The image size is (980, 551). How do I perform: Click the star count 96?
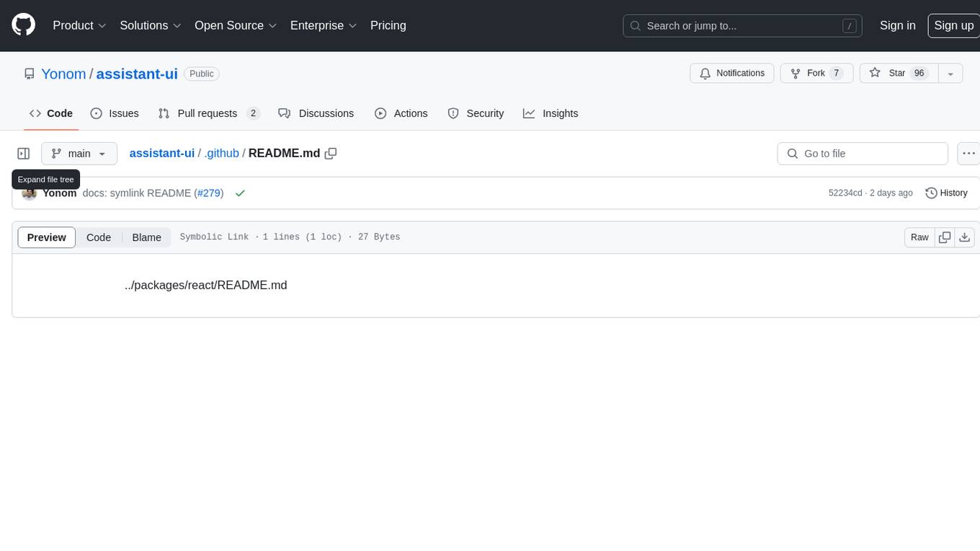pyautogui.click(x=919, y=74)
